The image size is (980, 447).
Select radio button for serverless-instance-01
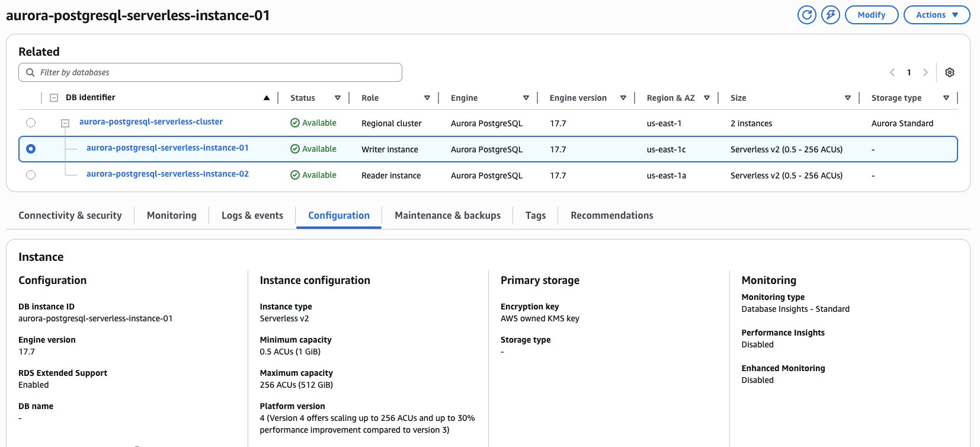[31, 149]
